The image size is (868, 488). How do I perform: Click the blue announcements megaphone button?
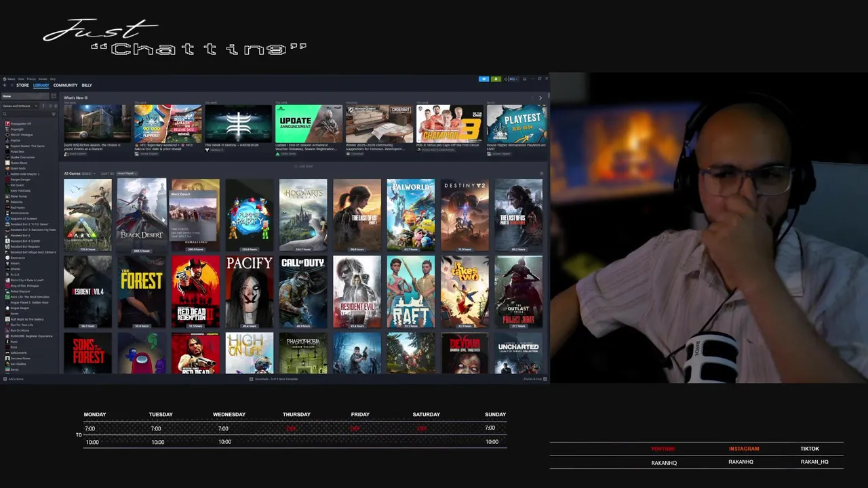pos(484,79)
